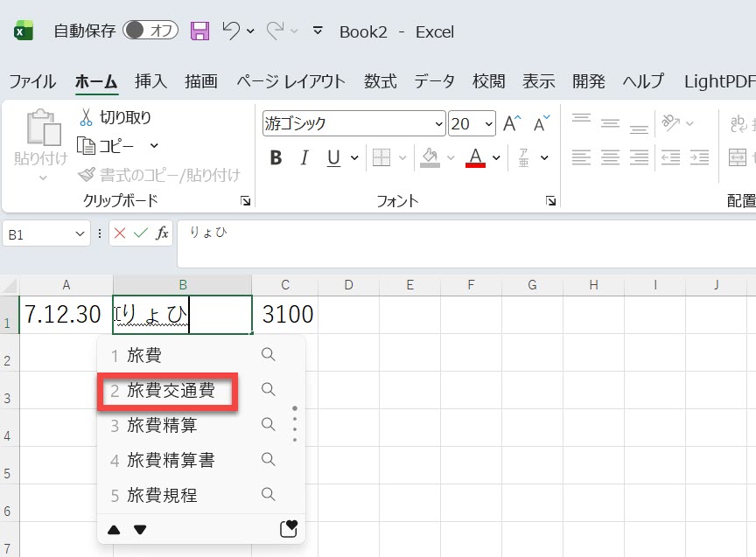Increase font size with larger A icon
Image resolution: width=756 pixels, height=557 pixels.
[512, 124]
